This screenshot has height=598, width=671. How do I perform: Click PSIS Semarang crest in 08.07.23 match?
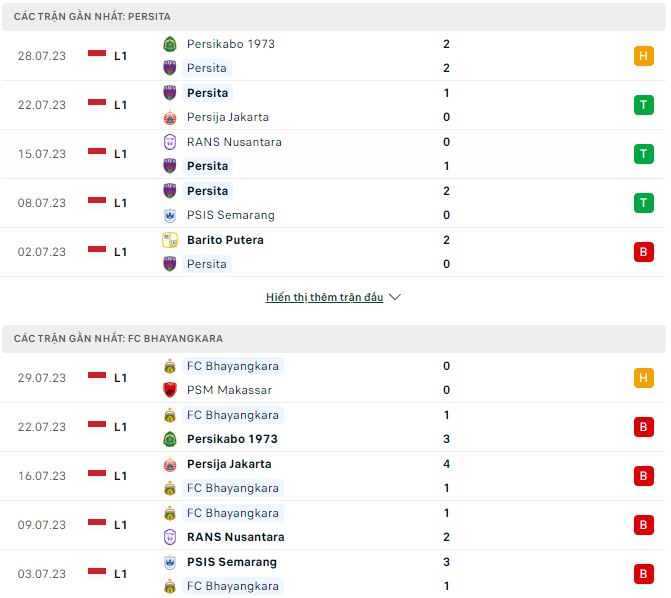(170, 215)
